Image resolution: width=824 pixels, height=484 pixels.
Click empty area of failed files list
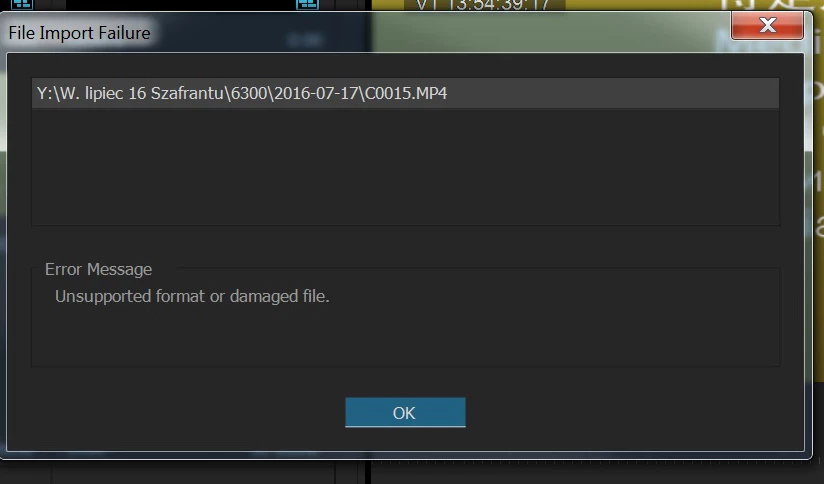click(405, 167)
